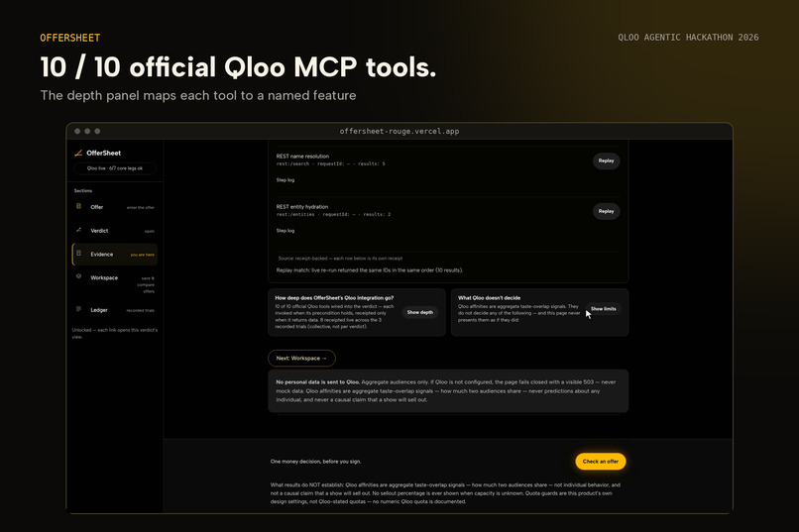The image size is (799, 532).
Task: Click the Offer section document icon
Action: point(78,206)
